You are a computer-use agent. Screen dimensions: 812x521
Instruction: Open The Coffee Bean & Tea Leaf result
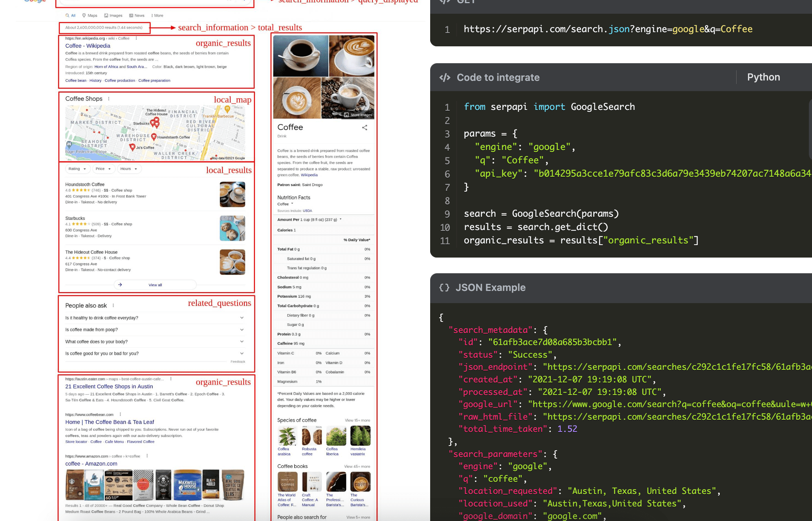(x=110, y=422)
